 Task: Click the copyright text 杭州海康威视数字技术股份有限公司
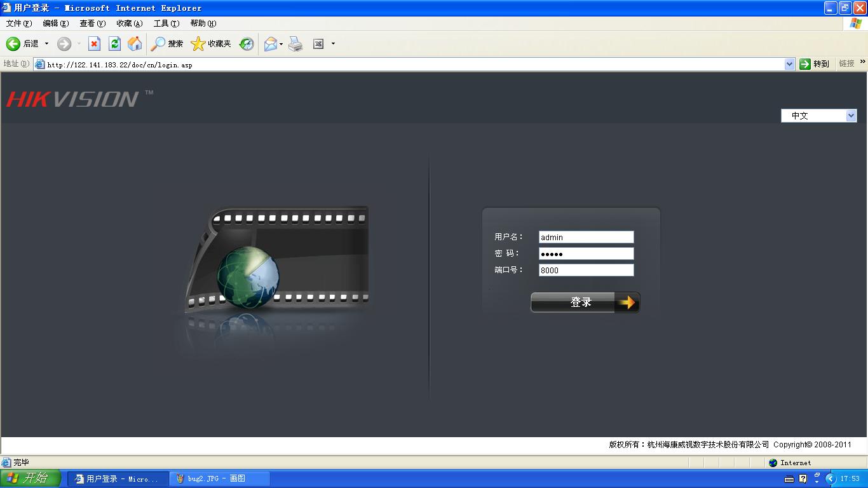point(708,445)
